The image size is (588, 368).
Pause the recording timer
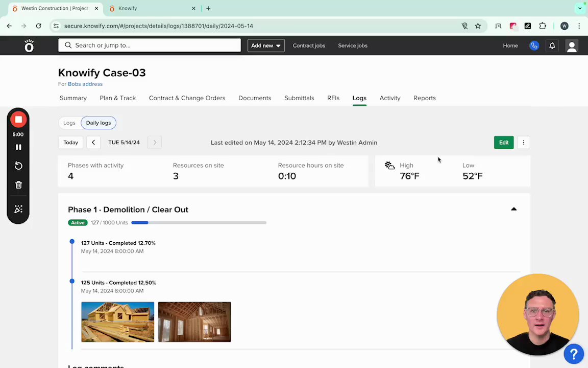pos(18,147)
